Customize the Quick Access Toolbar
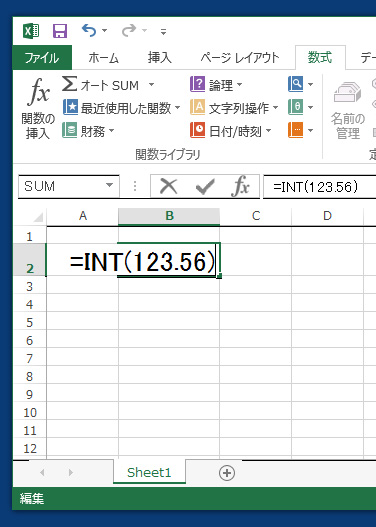 point(163,32)
